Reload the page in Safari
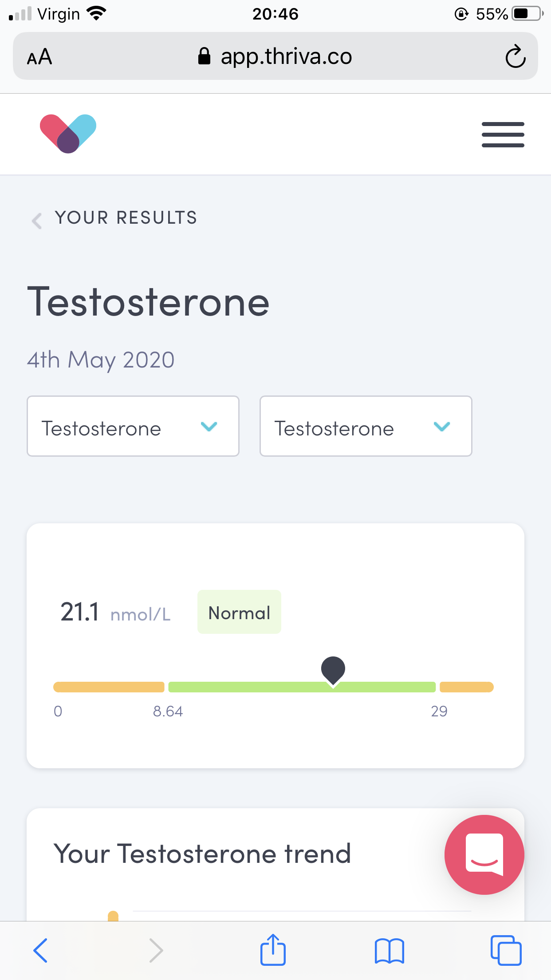This screenshot has height=980, width=551. (x=516, y=56)
